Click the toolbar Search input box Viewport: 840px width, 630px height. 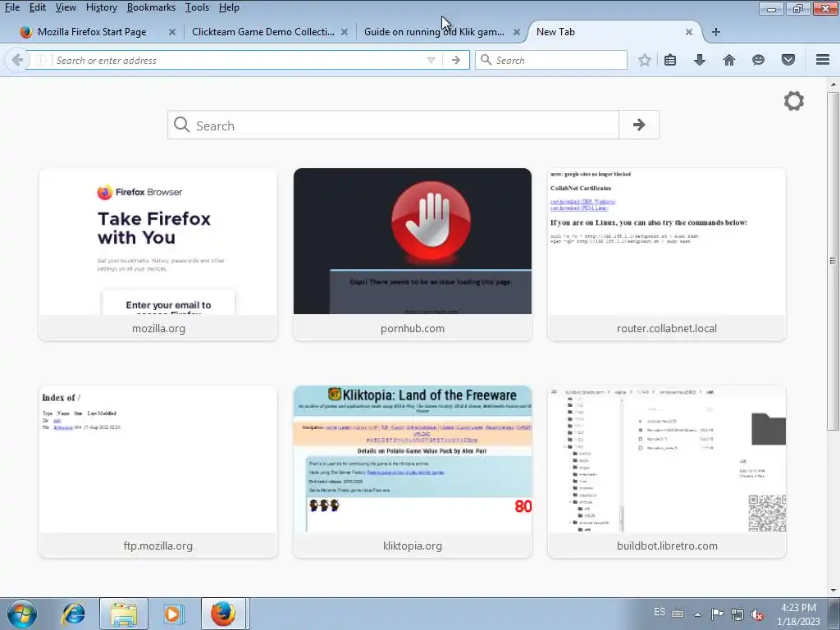click(x=551, y=60)
